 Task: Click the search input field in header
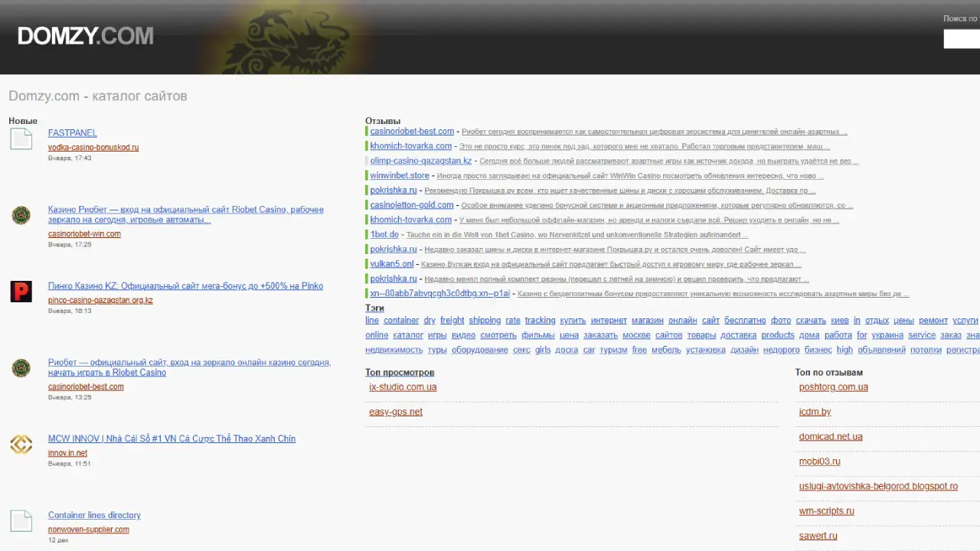click(961, 39)
